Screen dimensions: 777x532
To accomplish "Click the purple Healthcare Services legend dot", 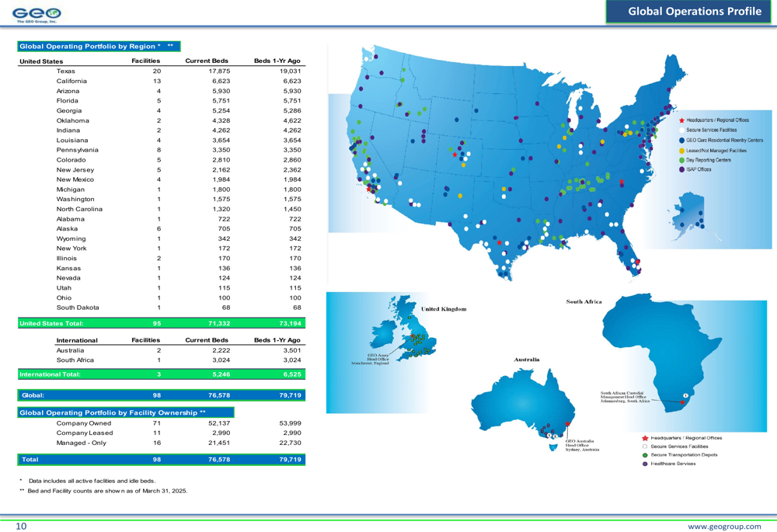I will coord(645,464).
